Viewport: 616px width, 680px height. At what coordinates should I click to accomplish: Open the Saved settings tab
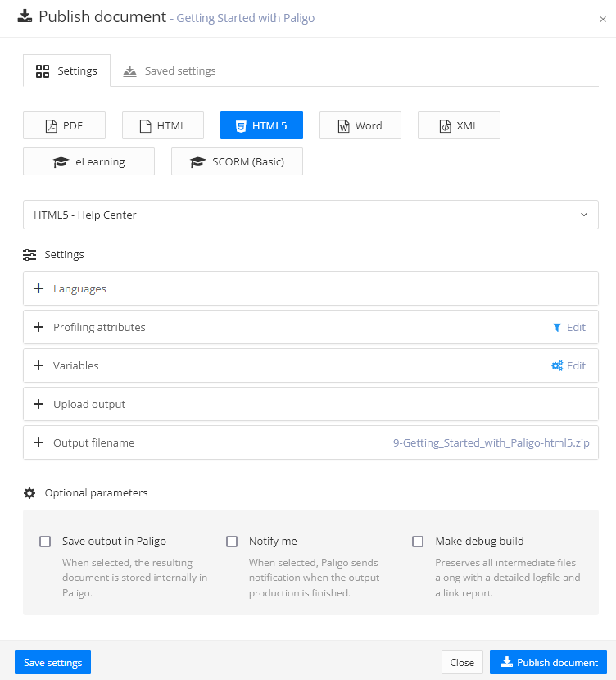pos(170,70)
